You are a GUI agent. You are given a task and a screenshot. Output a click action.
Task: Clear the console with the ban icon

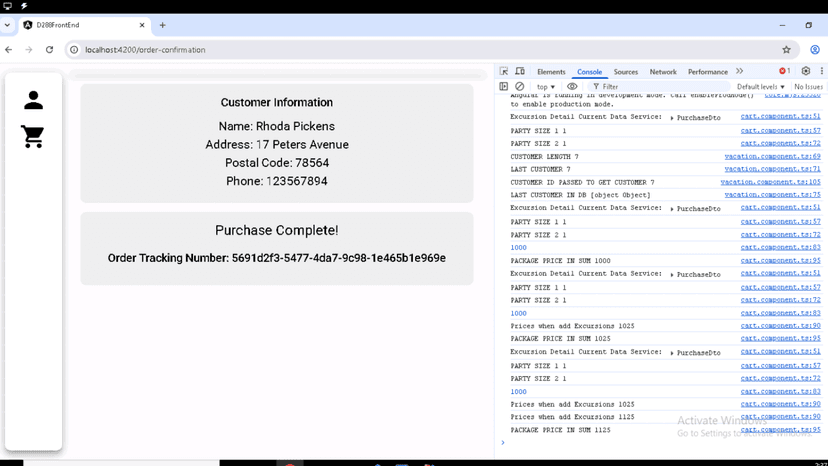coord(519,87)
